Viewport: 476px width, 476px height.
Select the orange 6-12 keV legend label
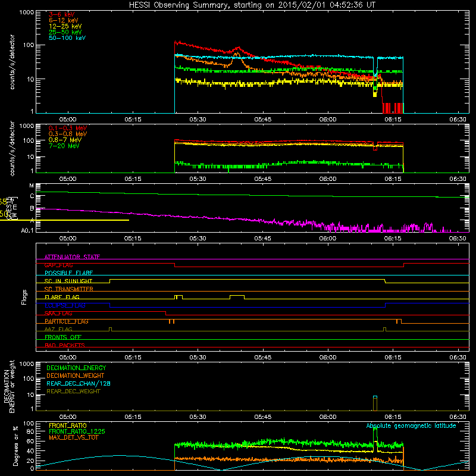[x=64, y=20]
